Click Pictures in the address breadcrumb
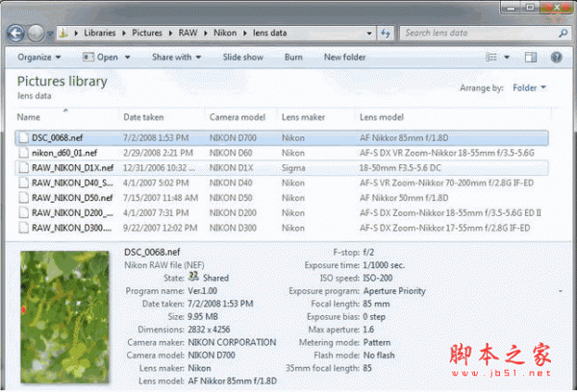 [166, 34]
